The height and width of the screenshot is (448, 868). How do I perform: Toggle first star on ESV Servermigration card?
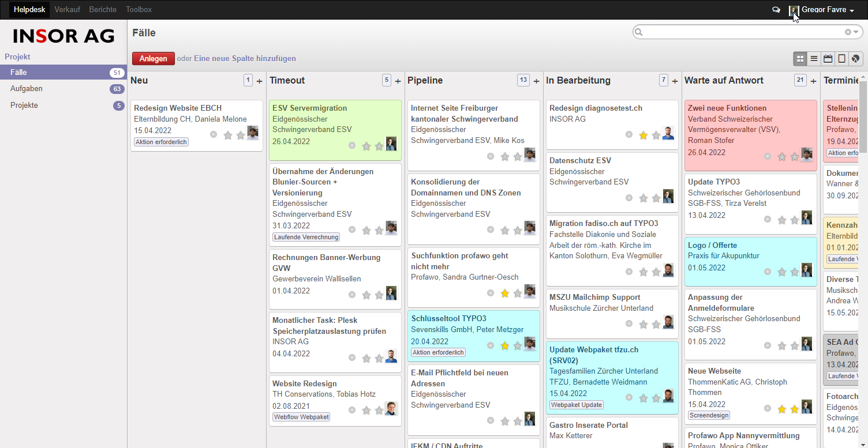pyautogui.click(x=366, y=146)
